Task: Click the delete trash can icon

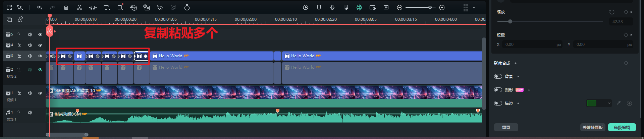Action: pyautogui.click(x=66, y=7)
